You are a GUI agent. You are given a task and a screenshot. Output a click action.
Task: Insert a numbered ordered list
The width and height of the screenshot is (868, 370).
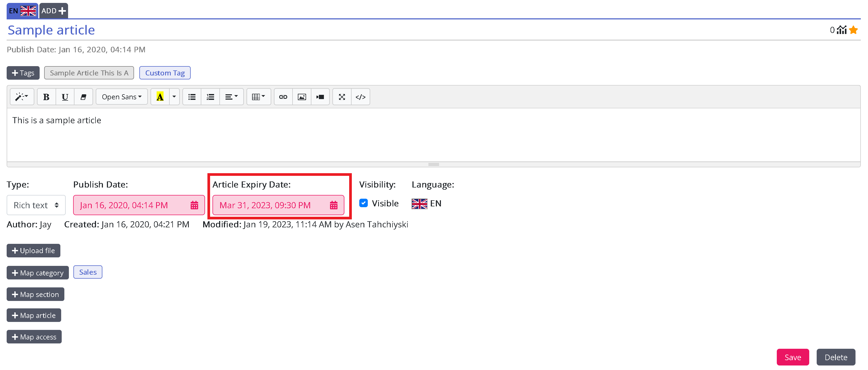point(210,97)
